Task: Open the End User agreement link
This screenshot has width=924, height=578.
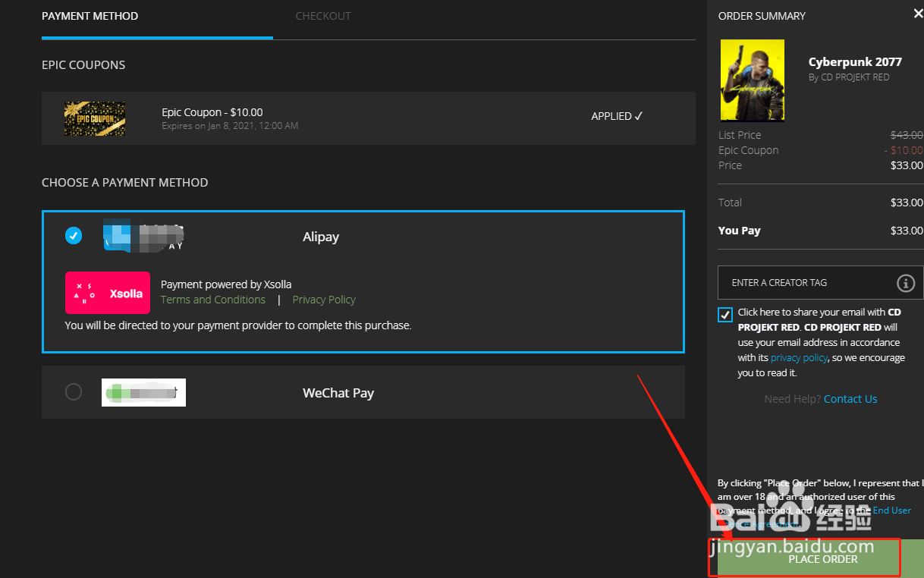Action: tap(892, 510)
